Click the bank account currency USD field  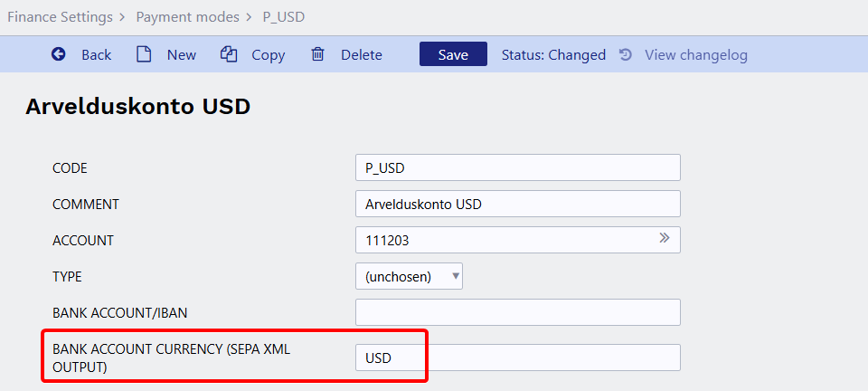(517, 358)
